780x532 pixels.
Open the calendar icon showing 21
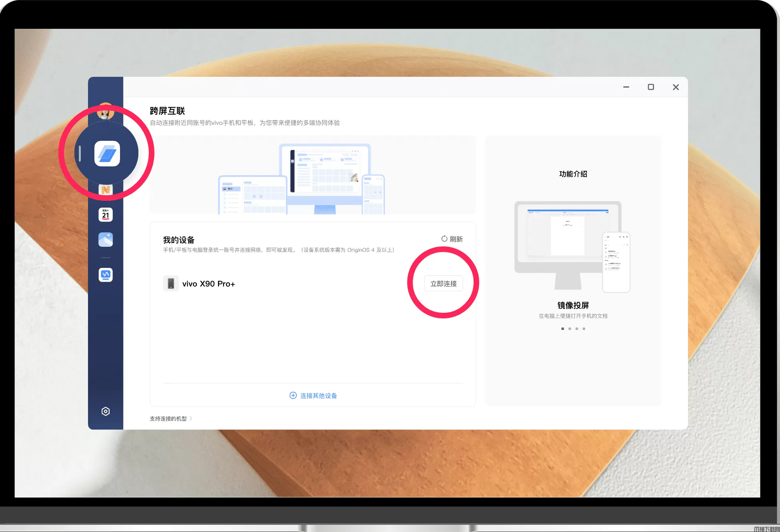(x=106, y=215)
